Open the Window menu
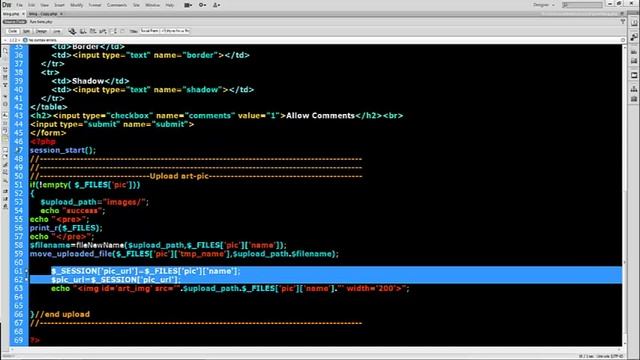This screenshot has height=360, width=640. pos(153,5)
